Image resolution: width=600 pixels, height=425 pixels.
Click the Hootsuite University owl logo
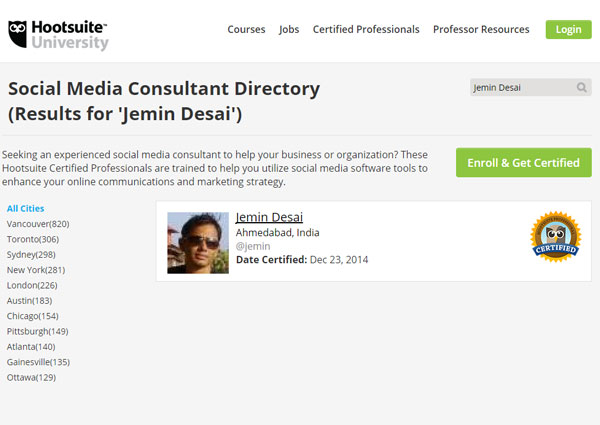click(58, 35)
